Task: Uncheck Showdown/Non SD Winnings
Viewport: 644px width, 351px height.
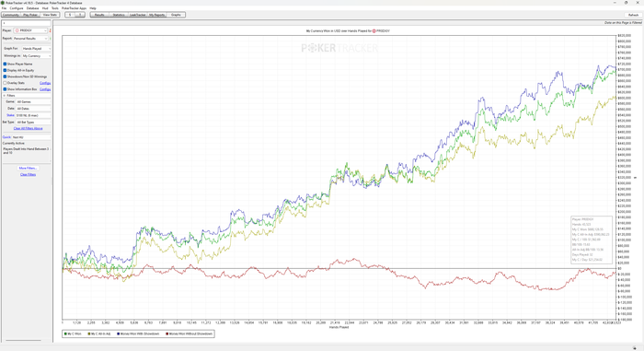Action: click(5, 76)
